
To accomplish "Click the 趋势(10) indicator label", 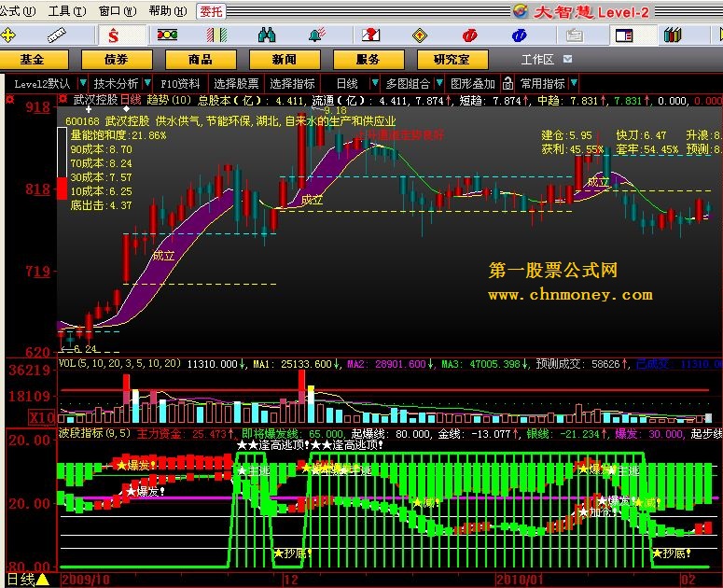I will (169, 100).
